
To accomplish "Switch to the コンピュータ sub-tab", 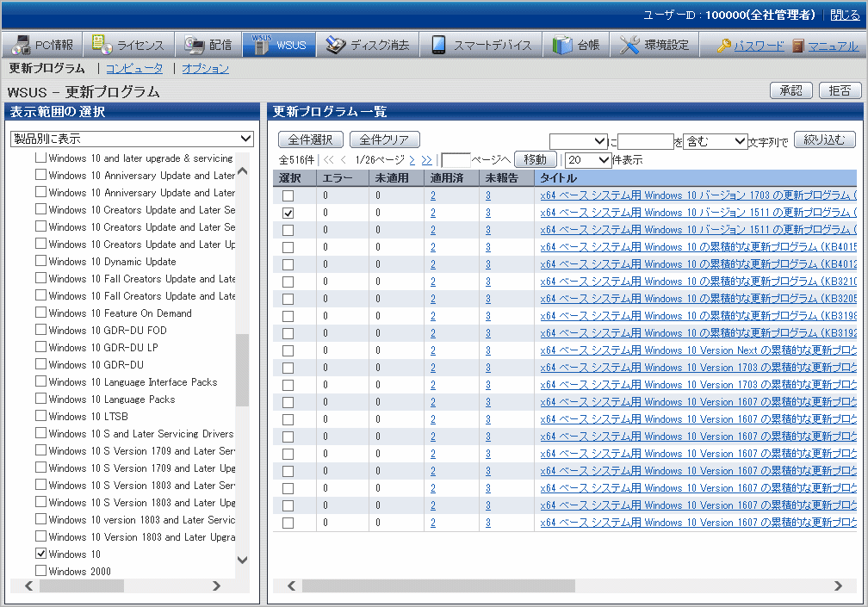I will coord(134,68).
